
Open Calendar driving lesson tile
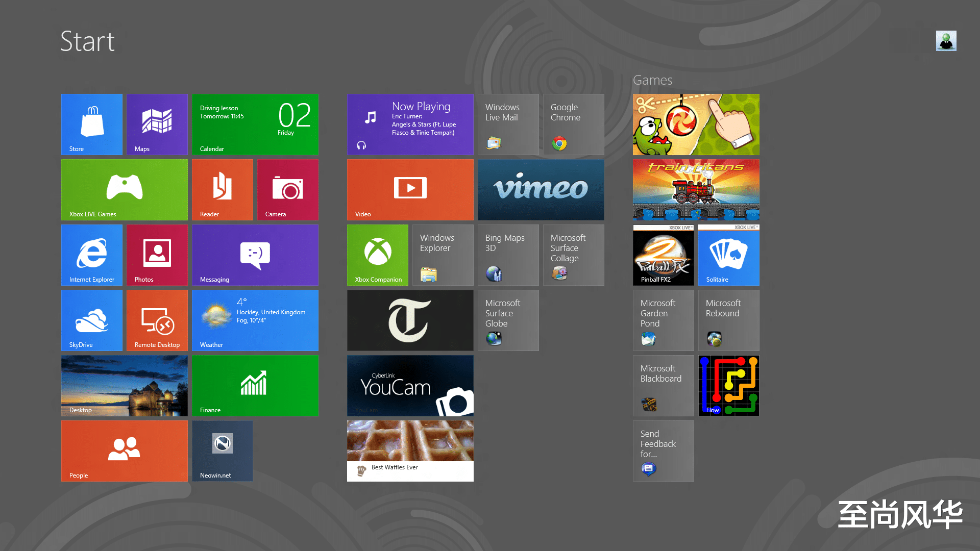pos(255,124)
